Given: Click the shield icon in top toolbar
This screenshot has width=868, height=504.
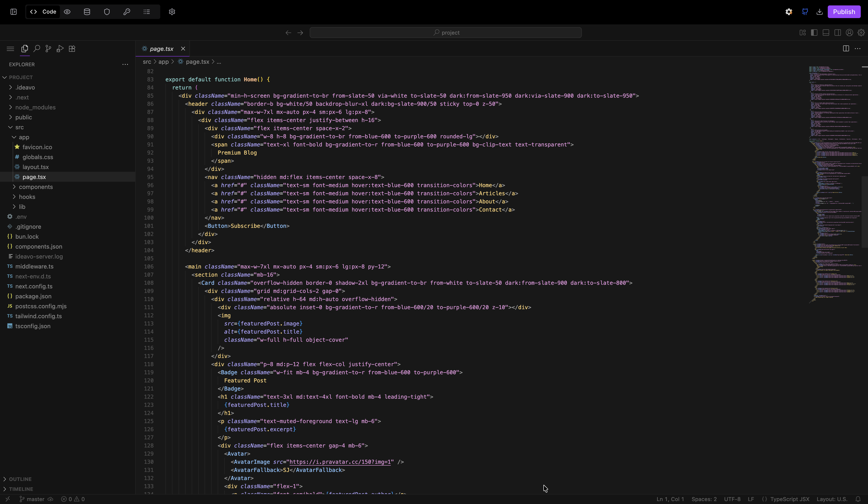Looking at the screenshot, I should point(107,12).
